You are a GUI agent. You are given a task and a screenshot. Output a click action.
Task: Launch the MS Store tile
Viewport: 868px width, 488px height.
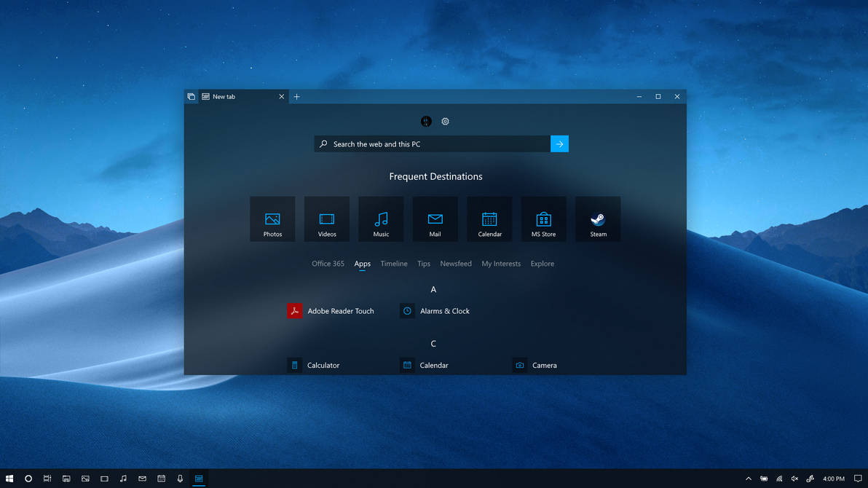pyautogui.click(x=543, y=219)
